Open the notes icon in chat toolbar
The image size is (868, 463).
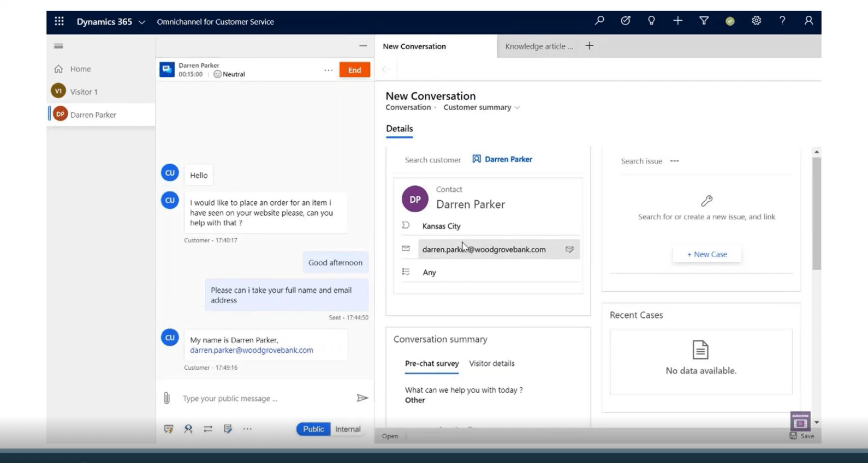tap(228, 429)
